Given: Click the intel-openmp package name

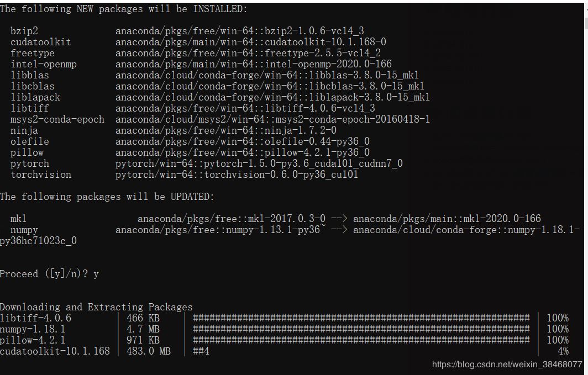Looking at the screenshot, I should pos(44,65).
